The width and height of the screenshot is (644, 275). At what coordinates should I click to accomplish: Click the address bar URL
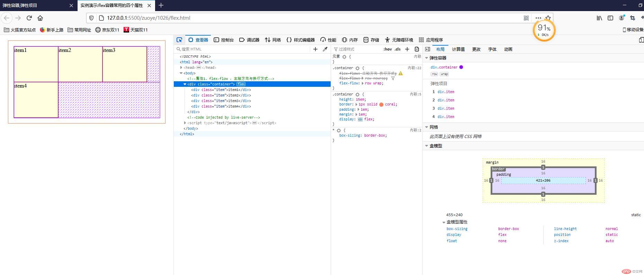point(148,18)
